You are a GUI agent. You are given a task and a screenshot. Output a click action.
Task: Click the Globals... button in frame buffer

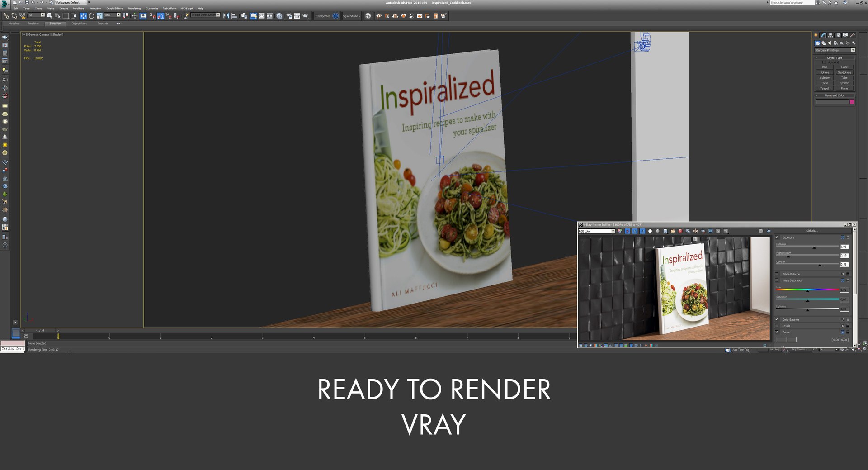(811, 231)
